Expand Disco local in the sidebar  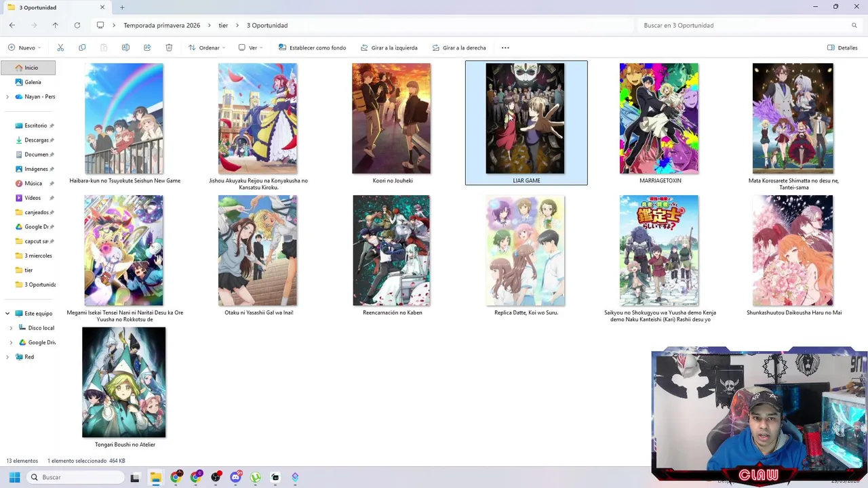[x=11, y=328]
